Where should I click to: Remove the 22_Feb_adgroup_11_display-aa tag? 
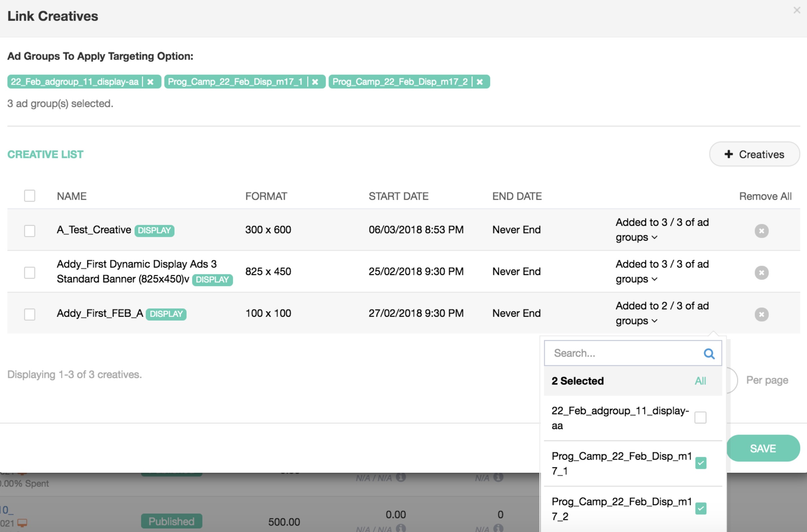(x=150, y=82)
